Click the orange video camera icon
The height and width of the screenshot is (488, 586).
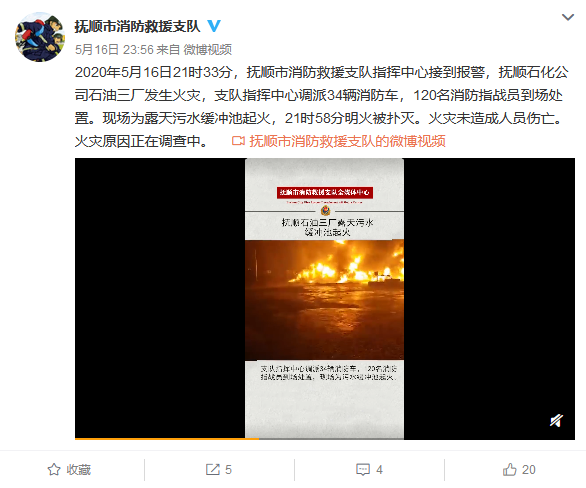pos(238,141)
